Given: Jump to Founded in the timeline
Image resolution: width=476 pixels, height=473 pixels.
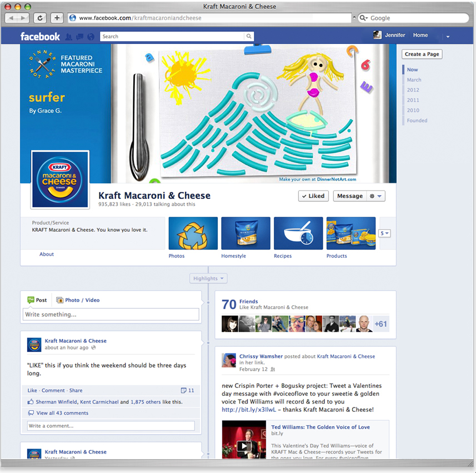Looking at the screenshot, I should point(417,121).
